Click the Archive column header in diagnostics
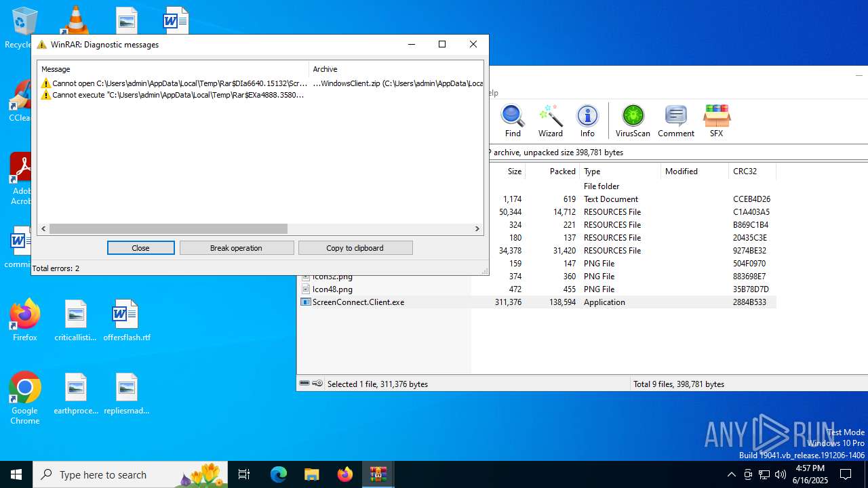This screenshot has width=868, height=488. click(x=396, y=69)
